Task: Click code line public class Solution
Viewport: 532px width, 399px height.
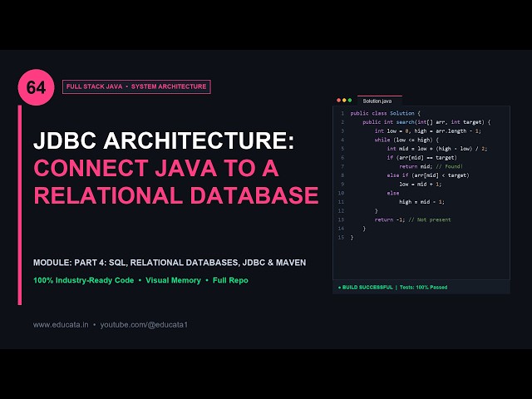Action: [x=386, y=113]
